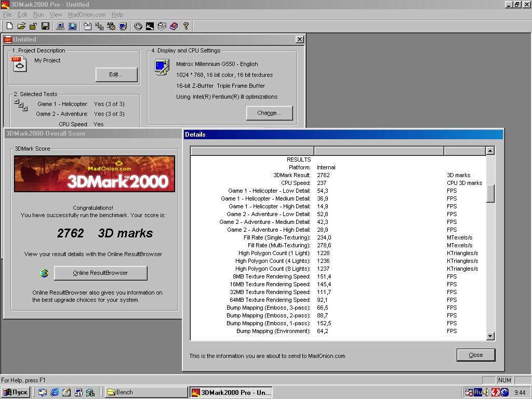Screen dimensions: 532x399
Task: Open the File menu
Action: [x=7, y=15]
